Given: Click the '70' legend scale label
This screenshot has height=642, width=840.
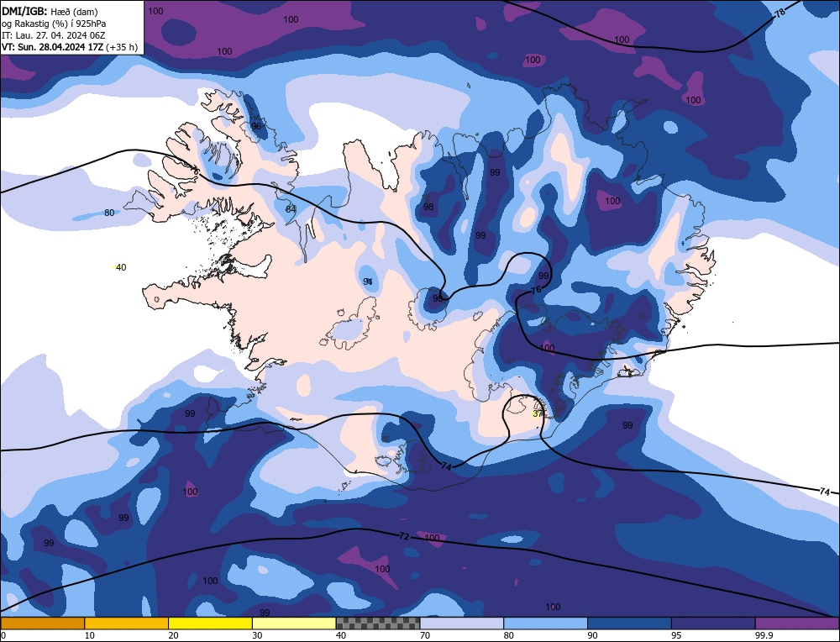Looking at the screenshot, I should pos(425,635).
